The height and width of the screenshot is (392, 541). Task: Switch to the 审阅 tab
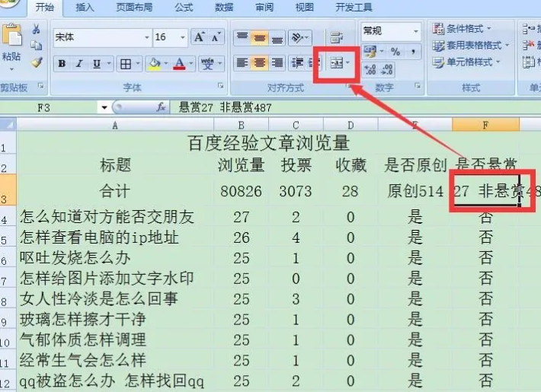264,7
